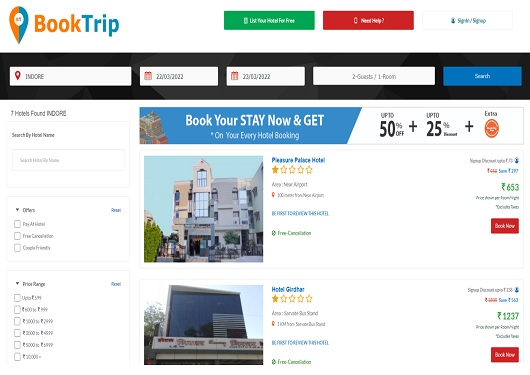
Task: Tick the Free Cancellation offer checkbox
Action: tap(17, 236)
